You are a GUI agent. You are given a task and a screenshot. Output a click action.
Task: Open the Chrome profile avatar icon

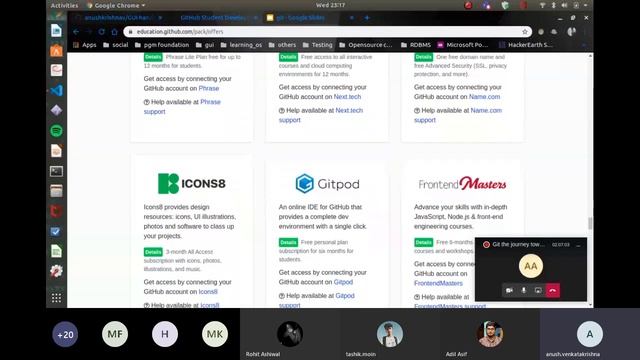[x=572, y=31]
